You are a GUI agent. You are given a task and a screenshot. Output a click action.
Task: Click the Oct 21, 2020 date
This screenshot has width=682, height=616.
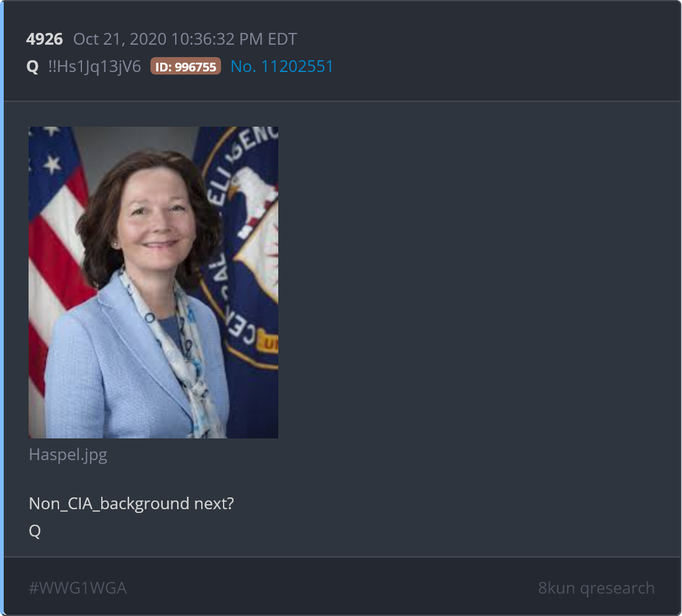120,39
